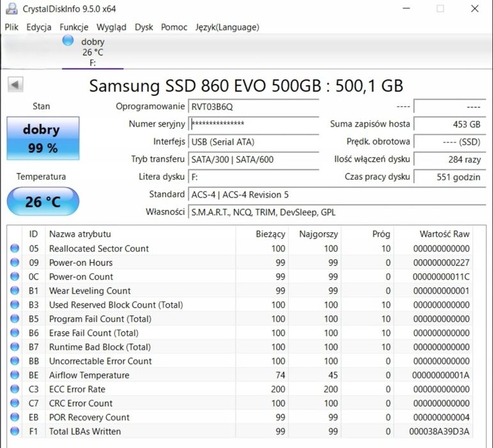Click status orb for Reallocated Sector Count
This screenshot has width=493, height=448.
(15, 248)
